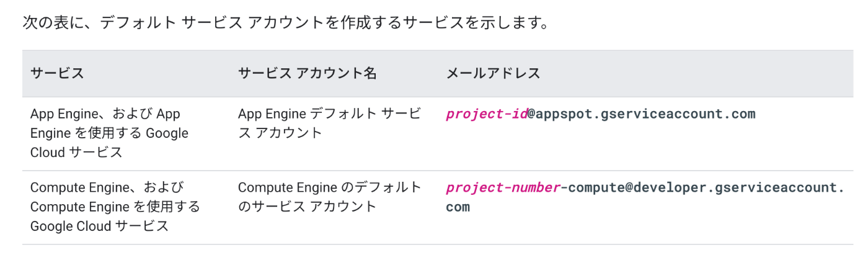Screen dimensions: 868x255
Task: Click "Cloud サービス" in the App Engine row
Action: 76,153
